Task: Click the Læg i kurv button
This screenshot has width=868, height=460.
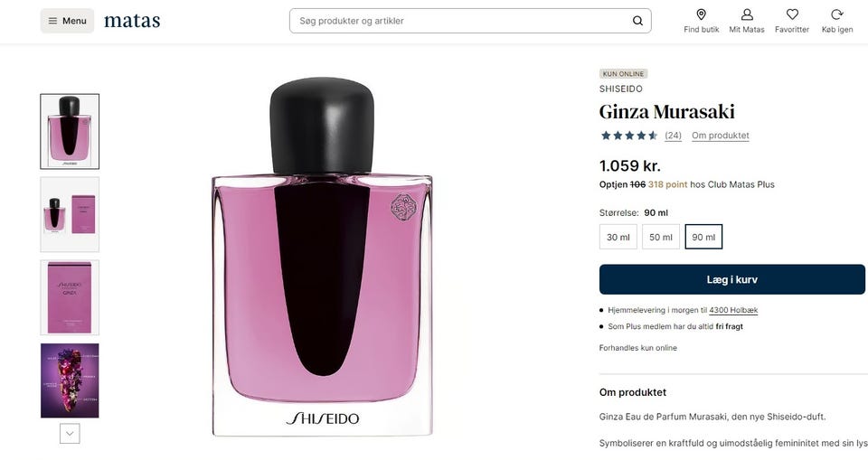Action: pyautogui.click(x=731, y=279)
